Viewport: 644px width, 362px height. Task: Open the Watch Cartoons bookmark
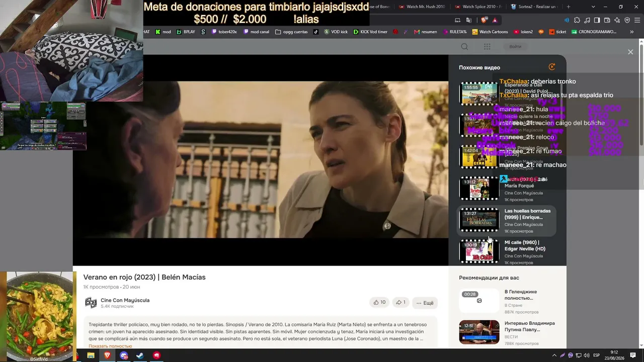tap(490, 32)
